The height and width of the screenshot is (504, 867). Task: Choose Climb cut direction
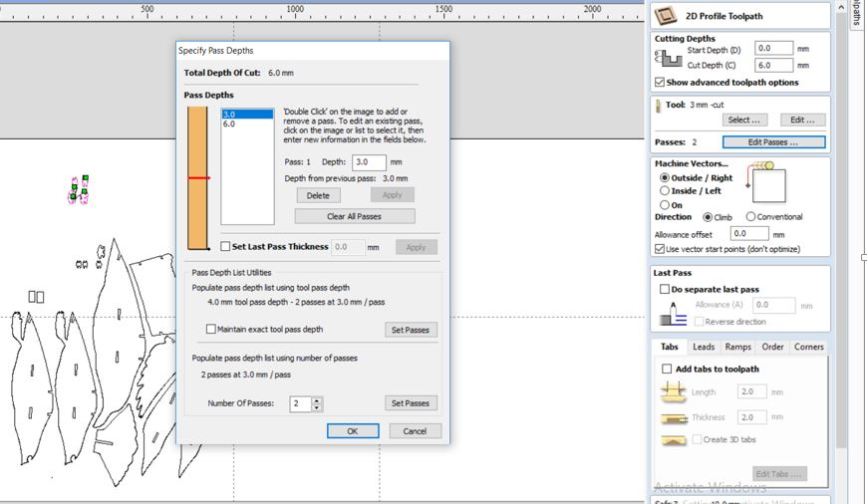pyautogui.click(x=708, y=217)
